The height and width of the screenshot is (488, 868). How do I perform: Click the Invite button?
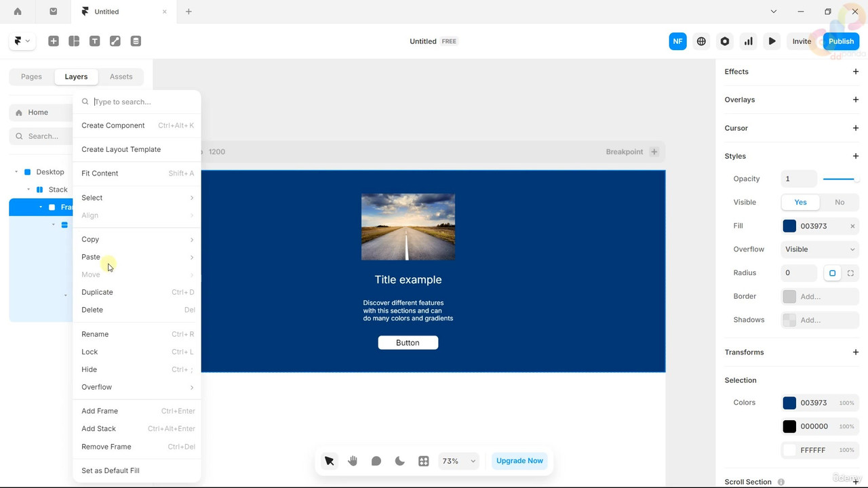click(802, 41)
